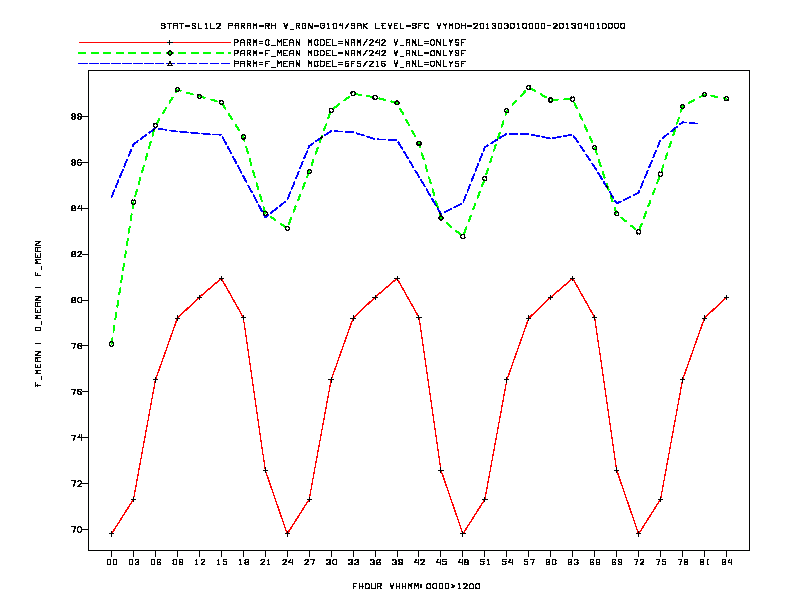Click green circle data point at hour 57
792x612 pixels.
coord(529,88)
